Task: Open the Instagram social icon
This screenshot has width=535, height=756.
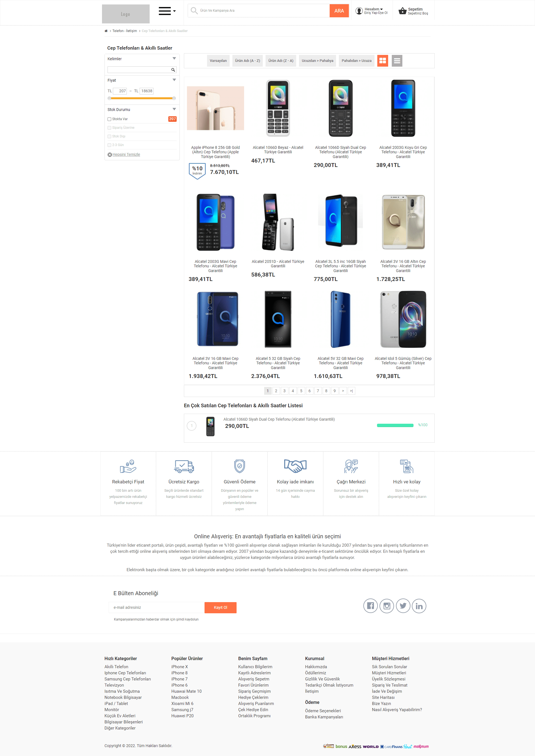Action: point(387,606)
